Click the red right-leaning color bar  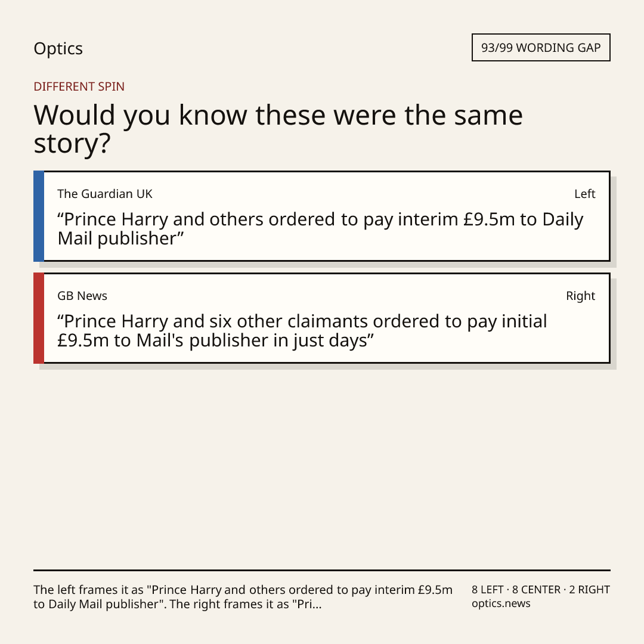click(39, 318)
